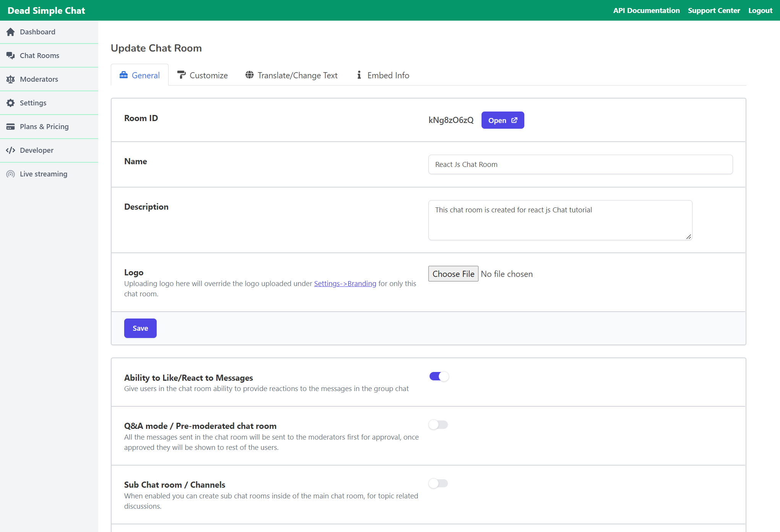Choose a logo file to upload
The height and width of the screenshot is (532, 780).
click(453, 274)
